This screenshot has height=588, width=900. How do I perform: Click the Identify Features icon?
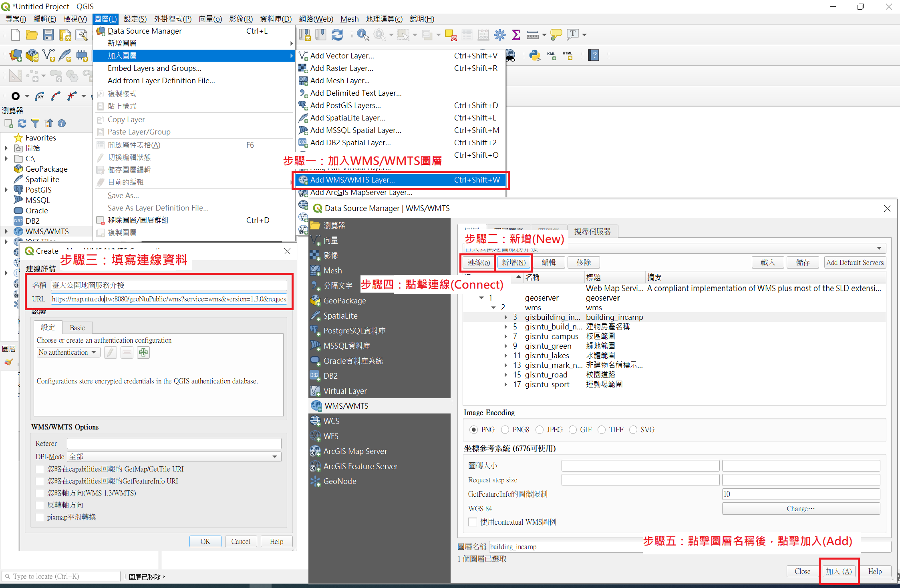tap(362, 35)
